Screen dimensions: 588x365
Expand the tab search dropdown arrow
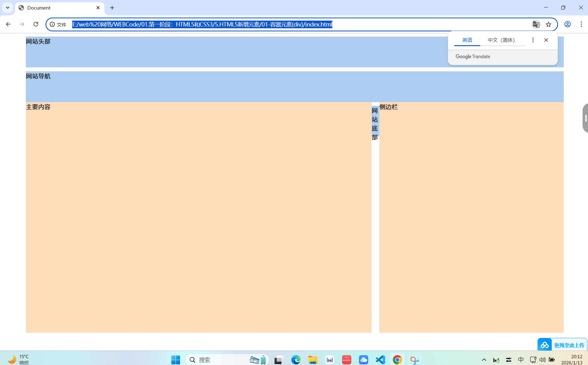coord(8,8)
